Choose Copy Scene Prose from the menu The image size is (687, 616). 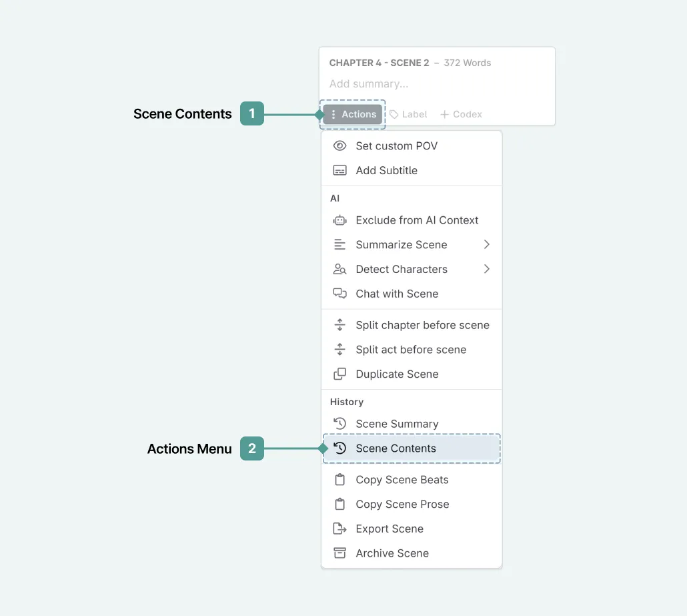[402, 504]
